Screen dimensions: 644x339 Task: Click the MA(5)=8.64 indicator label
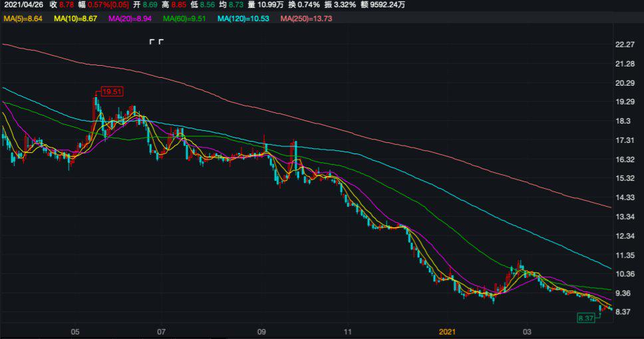pyautogui.click(x=23, y=19)
